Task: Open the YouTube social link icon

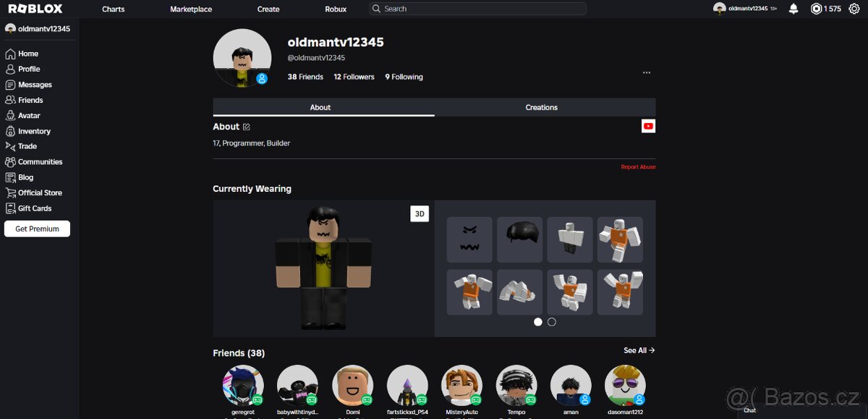Action: click(648, 126)
